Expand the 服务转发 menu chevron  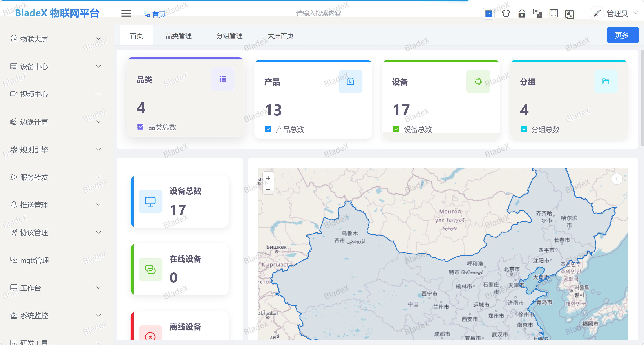coord(98,177)
